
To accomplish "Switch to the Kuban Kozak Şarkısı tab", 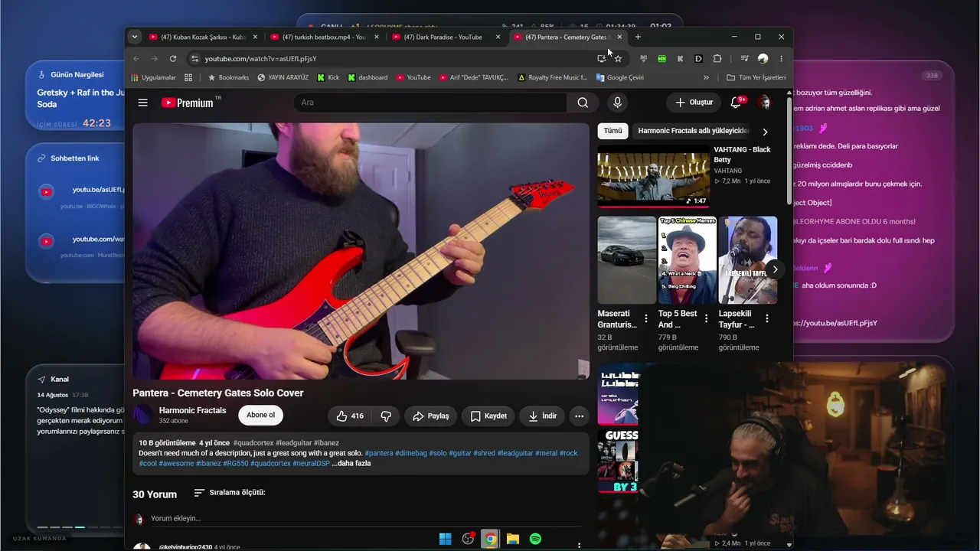I will (203, 37).
